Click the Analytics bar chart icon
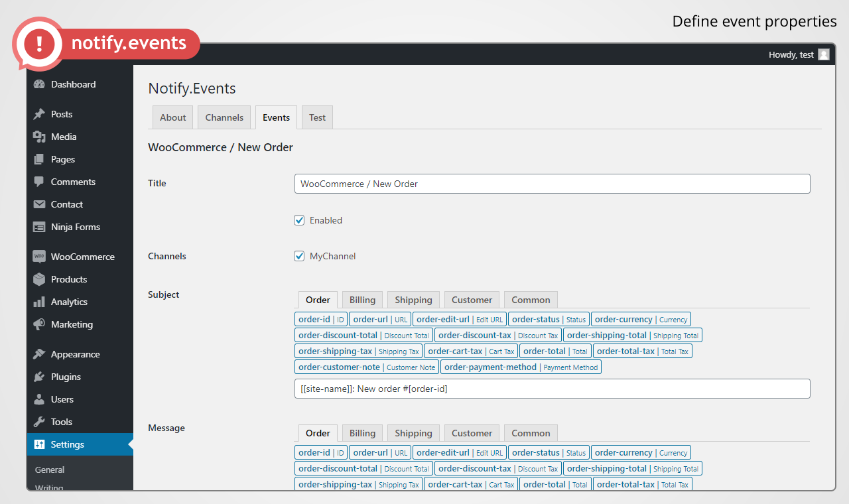Viewport: 849px width, 504px height. [39, 302]
